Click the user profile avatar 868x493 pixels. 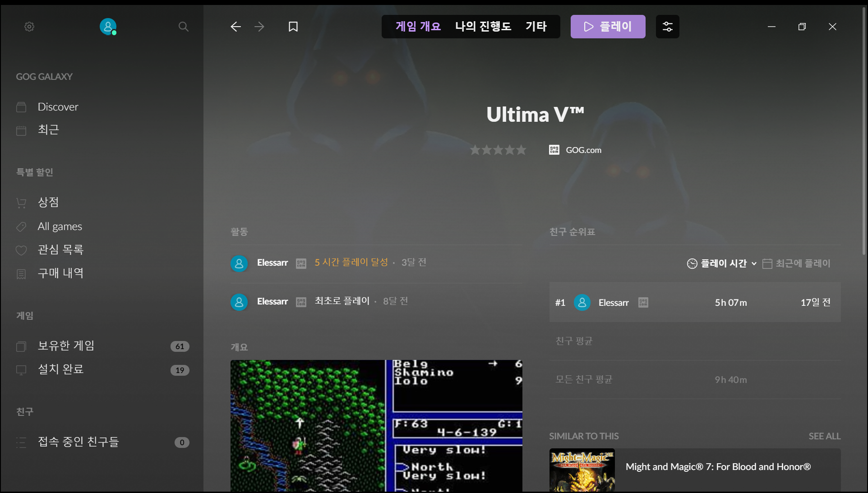click(108, 27)
